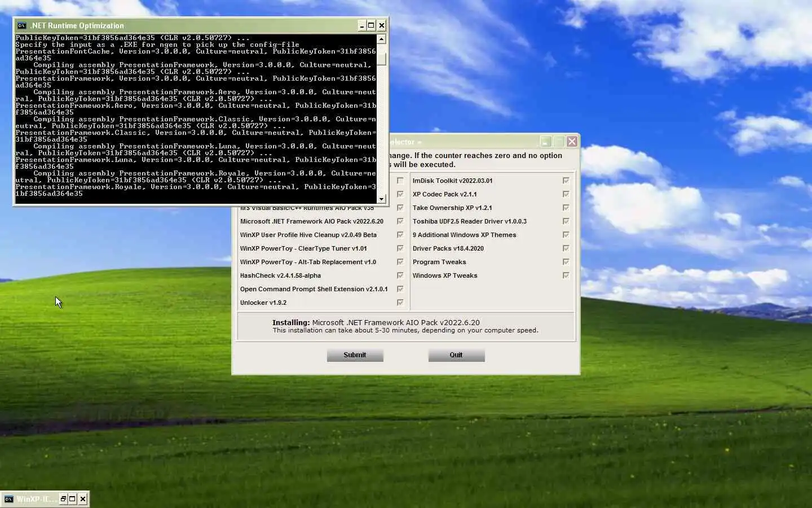Click the .NET Runtime Optimization title bar text
The height and width of the screenshot is (508, 812).
[77, 25]
